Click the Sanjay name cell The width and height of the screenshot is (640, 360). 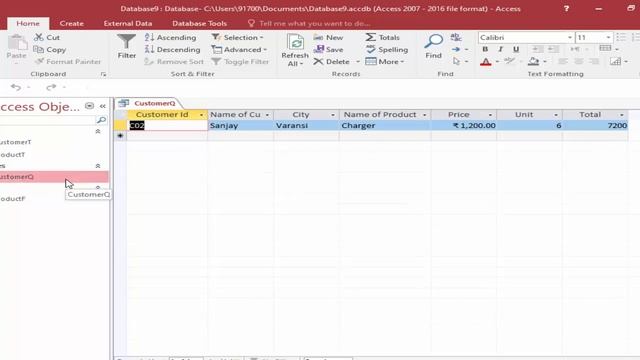coord(240,126)
